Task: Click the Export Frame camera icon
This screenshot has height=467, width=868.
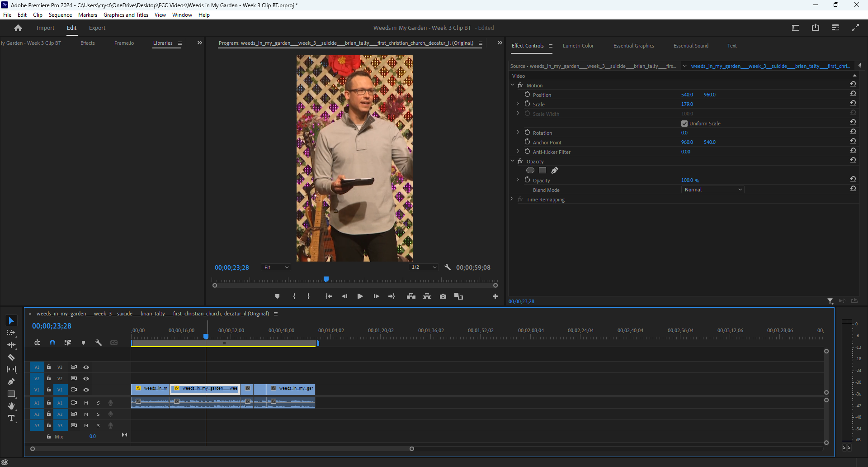Action: 443,296
